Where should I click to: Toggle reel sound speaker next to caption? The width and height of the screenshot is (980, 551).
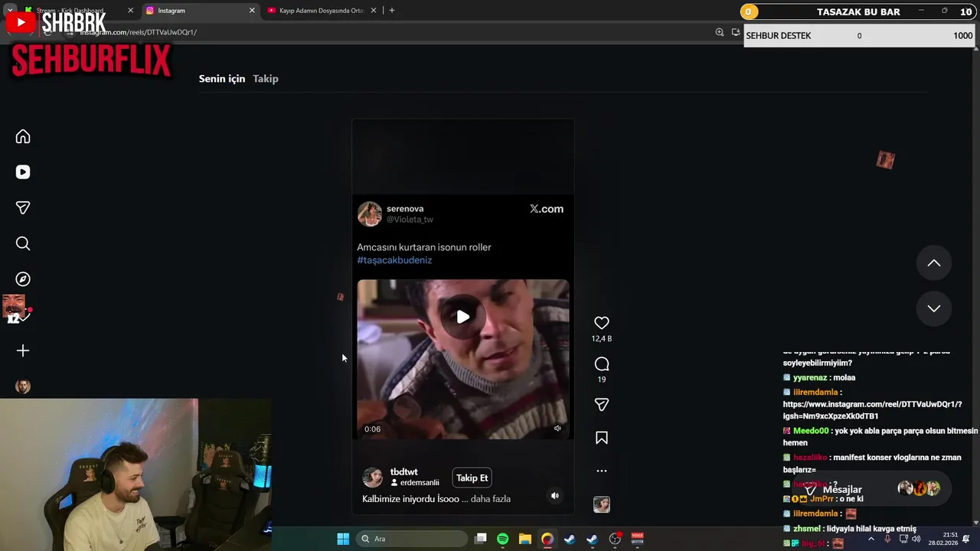(555, 496)
